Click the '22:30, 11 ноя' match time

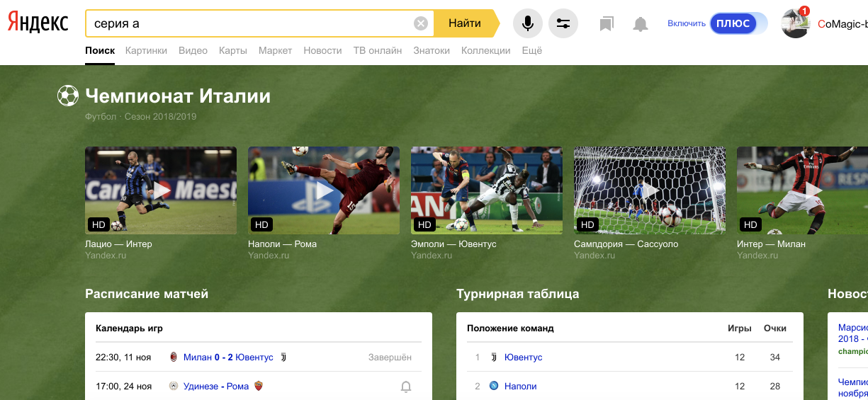point(123,357)
